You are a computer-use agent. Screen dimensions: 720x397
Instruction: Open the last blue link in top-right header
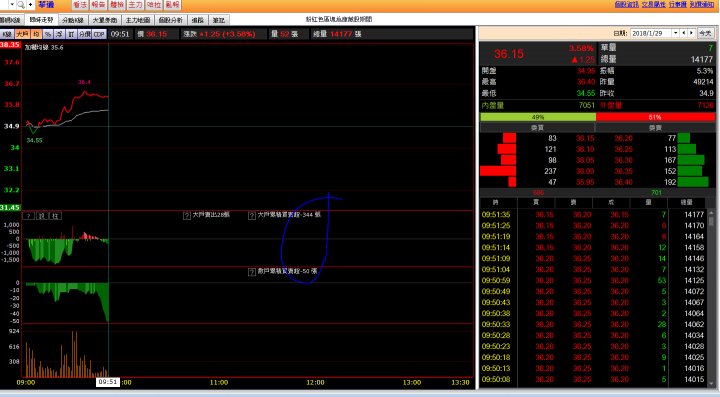click(702, 4)
